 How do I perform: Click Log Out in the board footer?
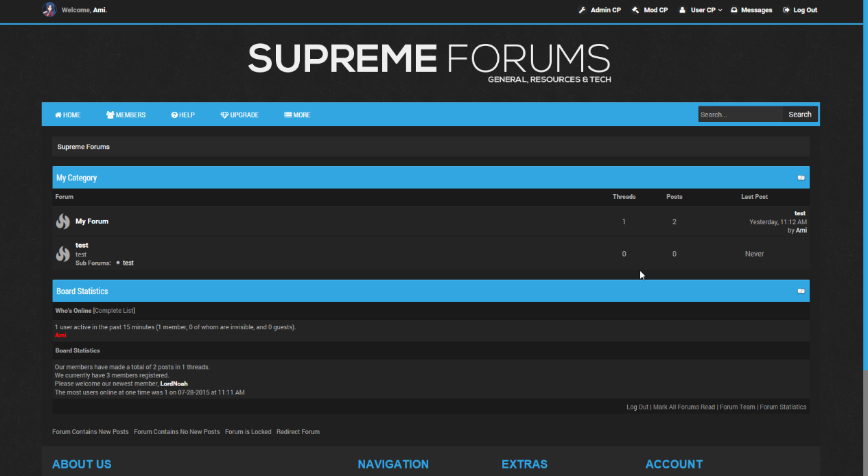point(637,407)
